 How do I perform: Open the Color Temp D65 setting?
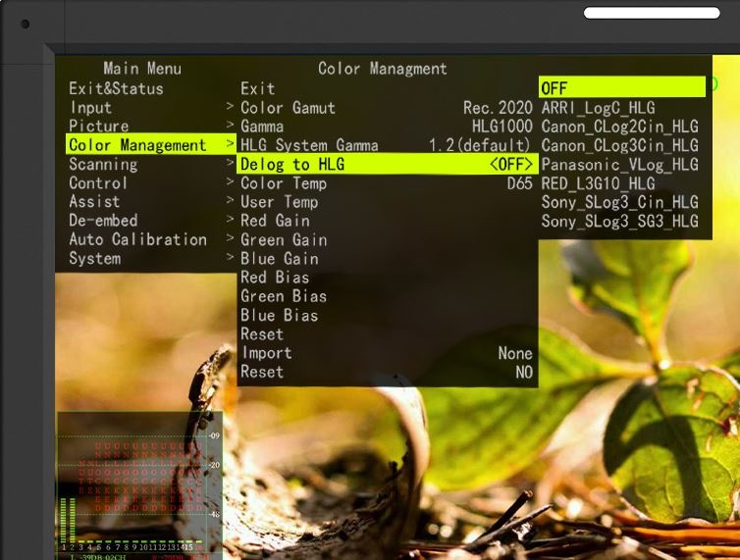pos(386,182)
